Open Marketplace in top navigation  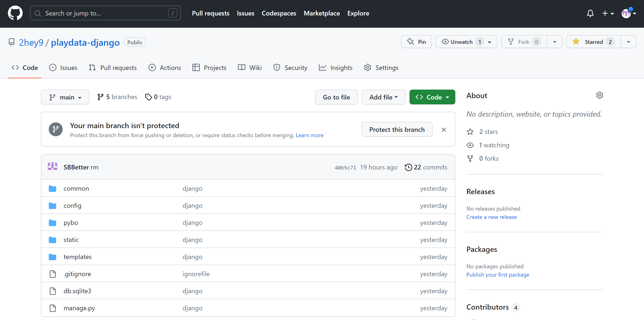click(322, 13)
